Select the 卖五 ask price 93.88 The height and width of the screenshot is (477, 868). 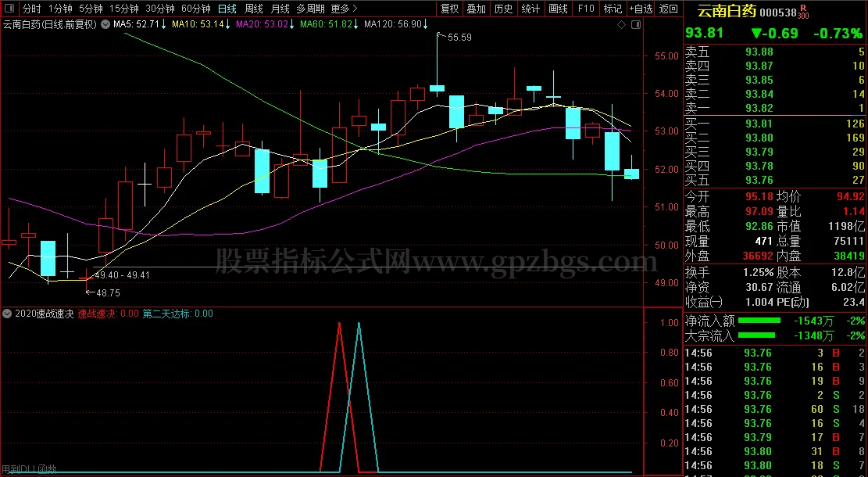point(759,52)
